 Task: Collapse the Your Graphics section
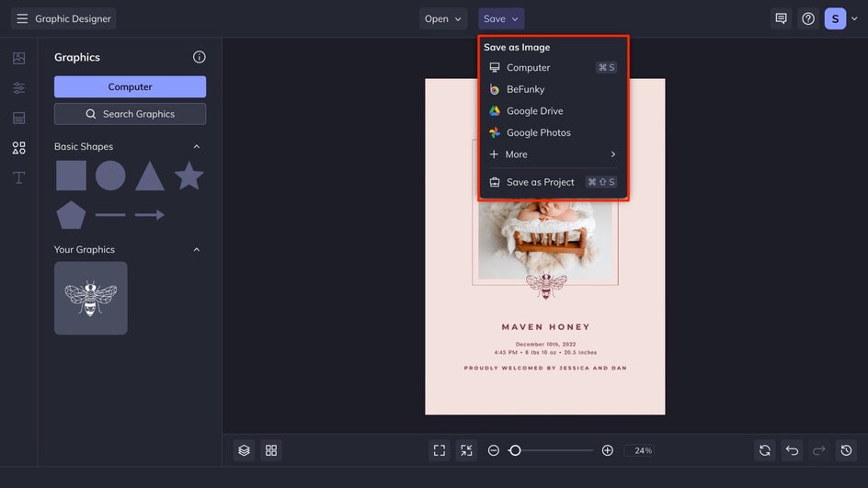pyautogui.click(x=197, y=250)
